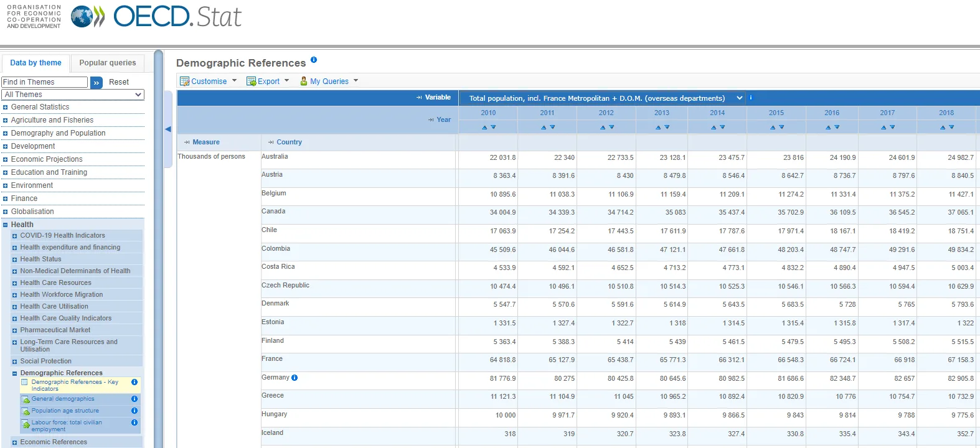The height and width of the screenshot is (448, 980).
Task: Click the 2014 year column header
Action: pos(717,113)
